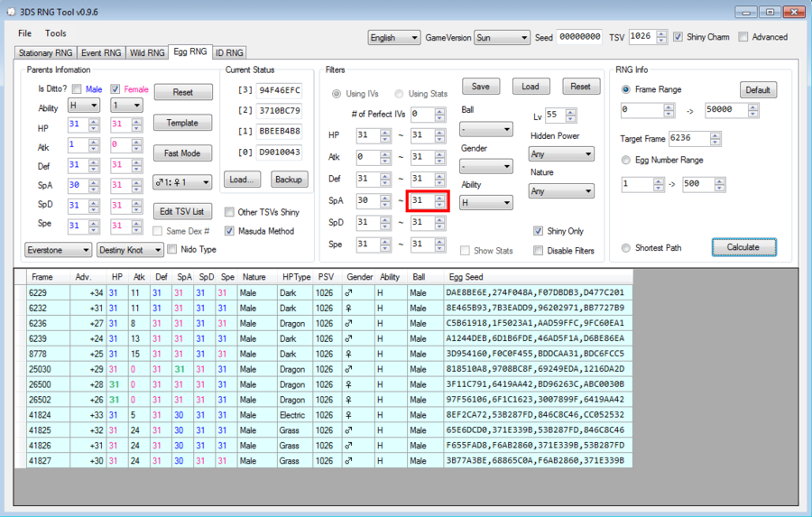Image resolution: width=812 pixels, height=517 pixels.
Task: Open the Tools menu
Action: pos(55,33)
